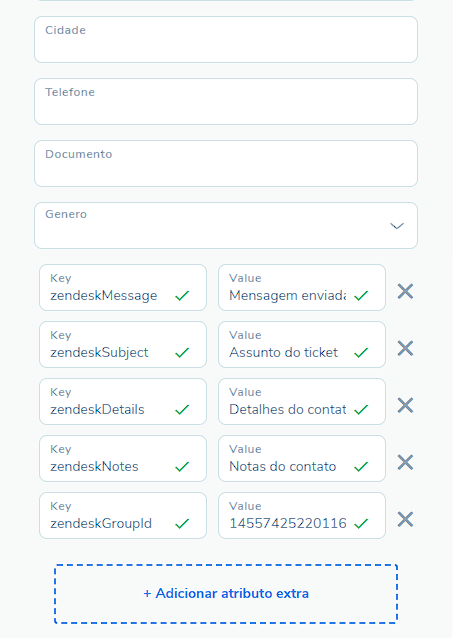
Task: Click green checkmark in zendeskNotes key field
Action: tap(182, 466)
